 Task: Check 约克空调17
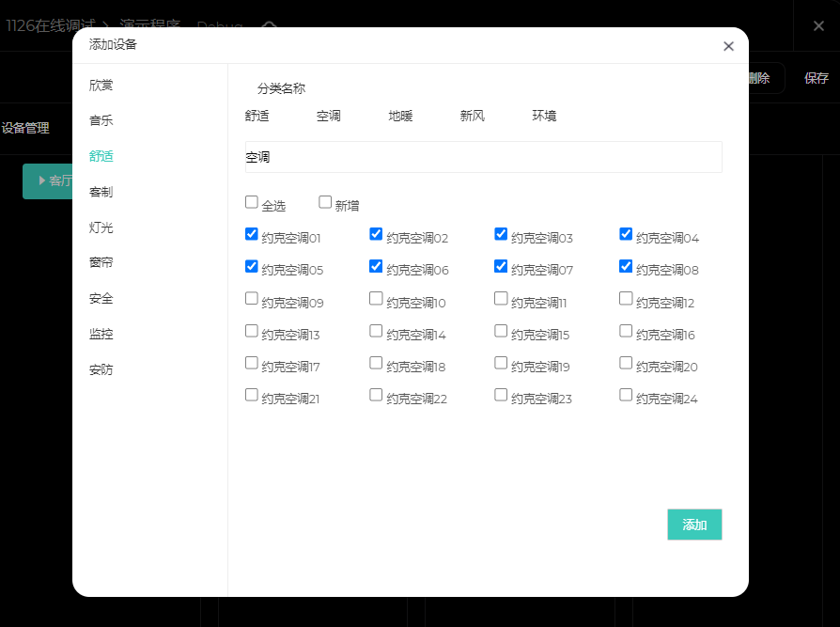[251, 364]
